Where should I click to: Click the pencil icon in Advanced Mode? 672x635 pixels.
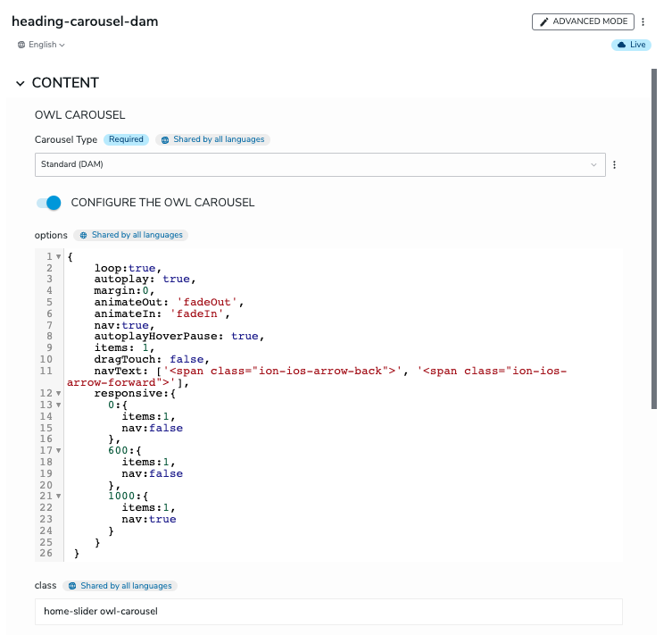click(544, 22)
